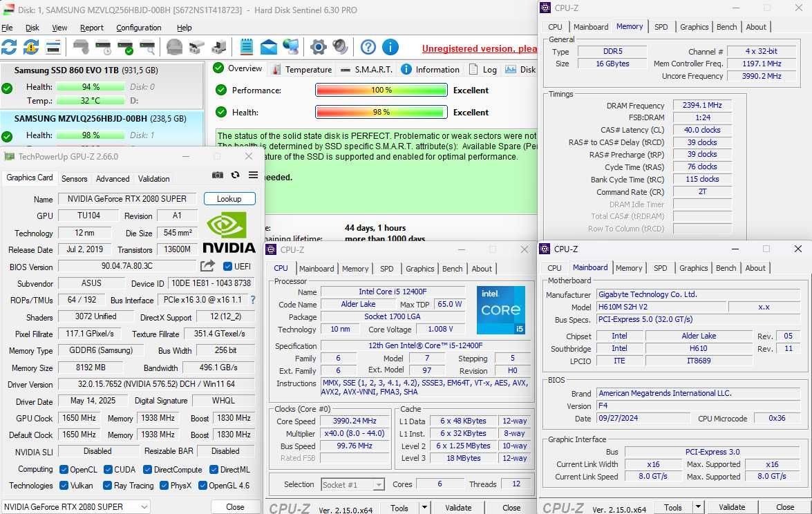Image resolution: width=812 pixels, height=514 pixels.
Task: Open the Advanced tab in GPU-Z
Action: (x=113, y=178)
